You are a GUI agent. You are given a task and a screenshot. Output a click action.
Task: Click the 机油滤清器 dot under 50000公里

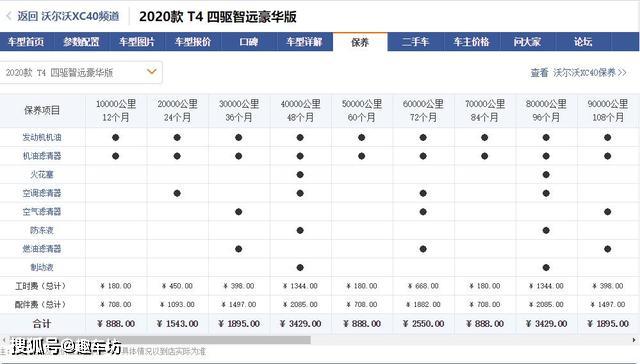point(362,156)
